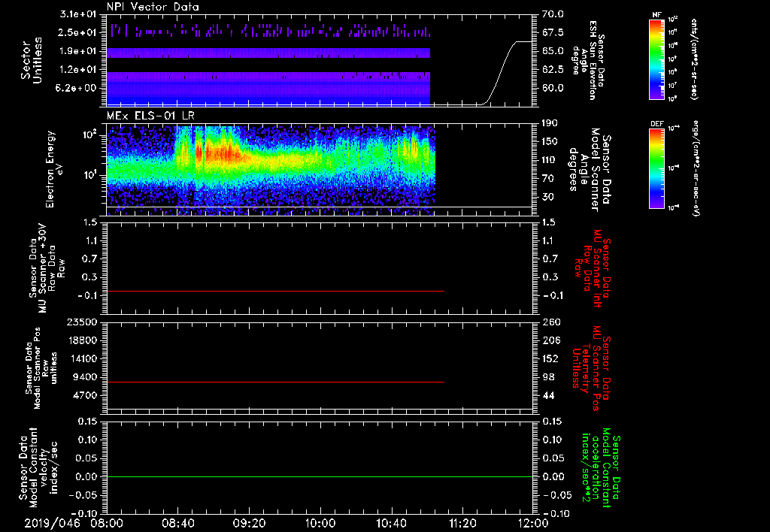Click the "62.5" sun elevation tick

[x=553, y=70]
